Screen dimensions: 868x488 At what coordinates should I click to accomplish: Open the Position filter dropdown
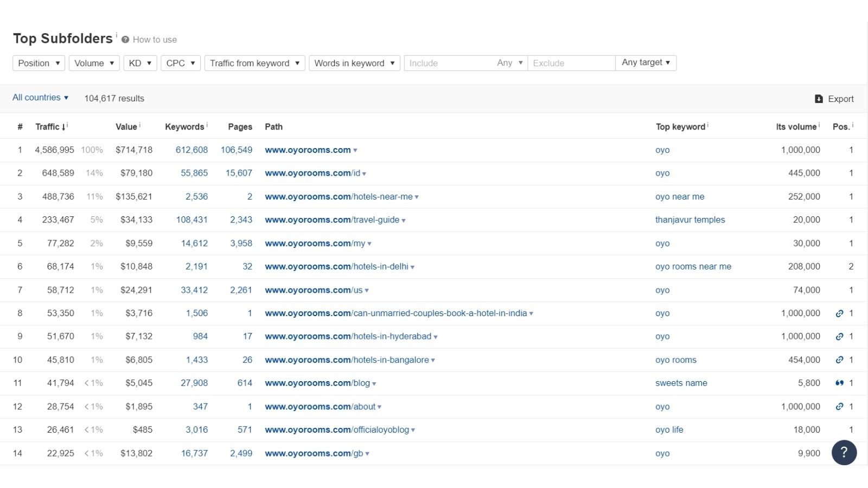[39, 63]
